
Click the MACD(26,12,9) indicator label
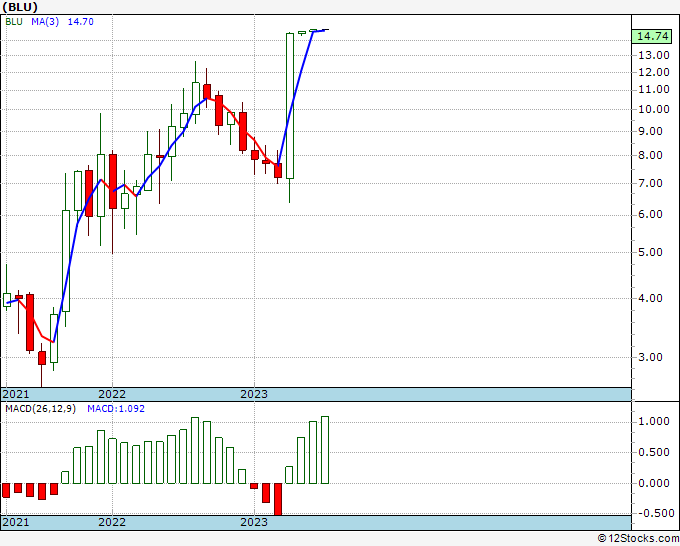[x=41, y=409]
